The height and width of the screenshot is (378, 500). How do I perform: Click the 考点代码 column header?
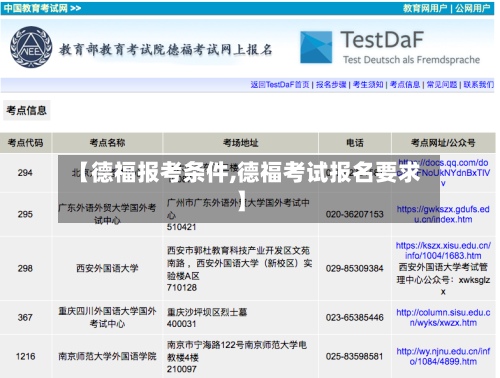tap(26, 143)
